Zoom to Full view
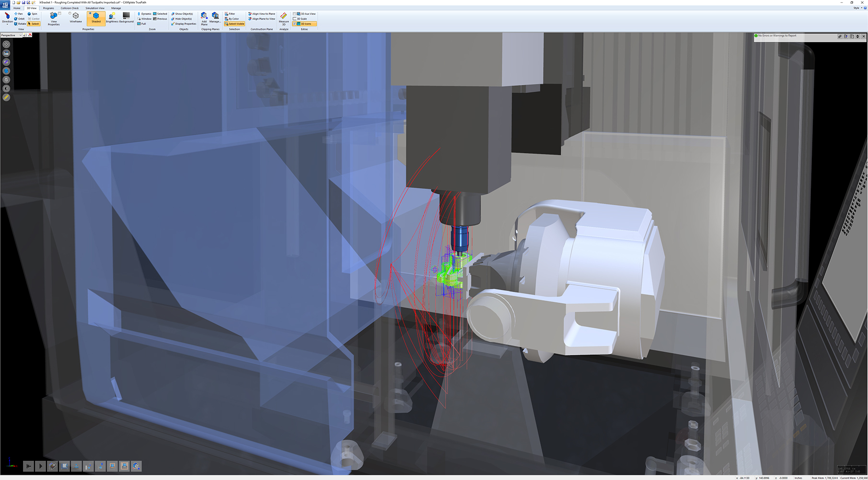The image size is (868, 480). (x=142, y=23)
